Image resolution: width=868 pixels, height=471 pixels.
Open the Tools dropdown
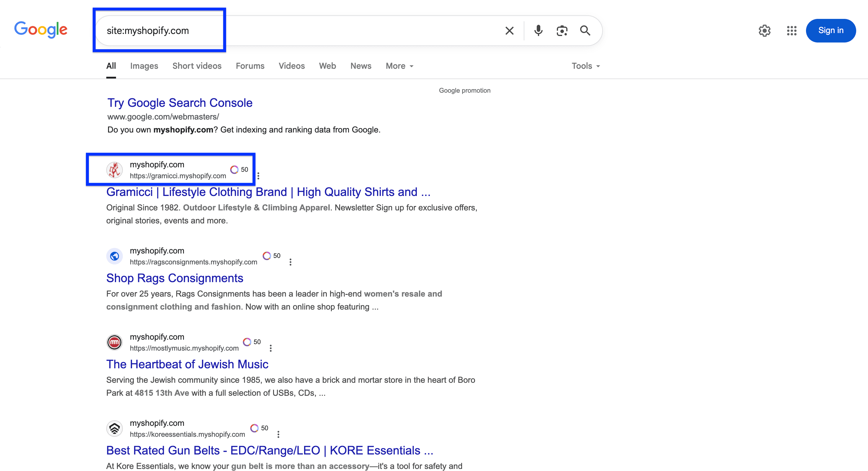[x=585, y=66]
